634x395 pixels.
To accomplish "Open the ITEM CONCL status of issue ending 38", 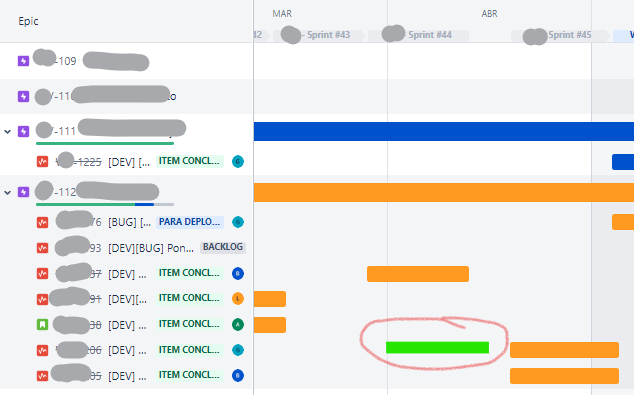I will pos(190,324).
